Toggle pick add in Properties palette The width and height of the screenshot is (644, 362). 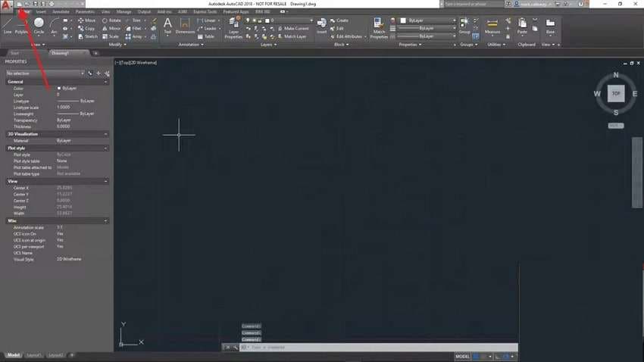coord(90,73)
